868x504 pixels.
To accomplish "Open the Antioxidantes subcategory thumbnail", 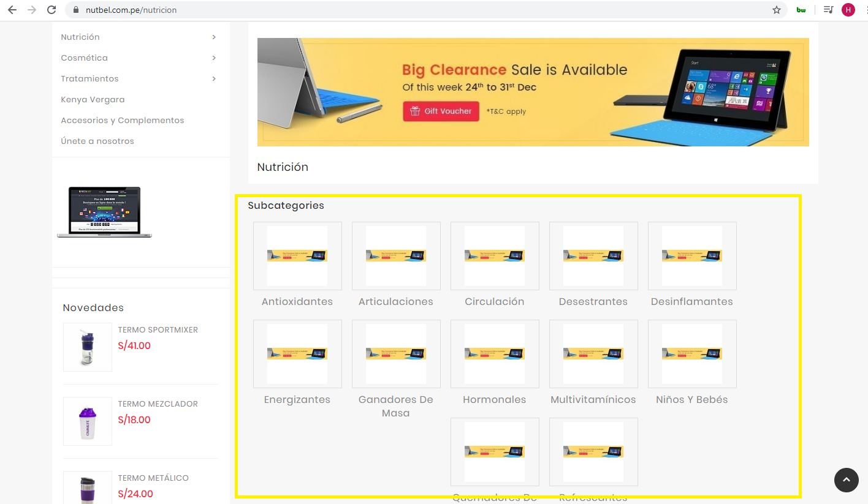I will 297,256.
